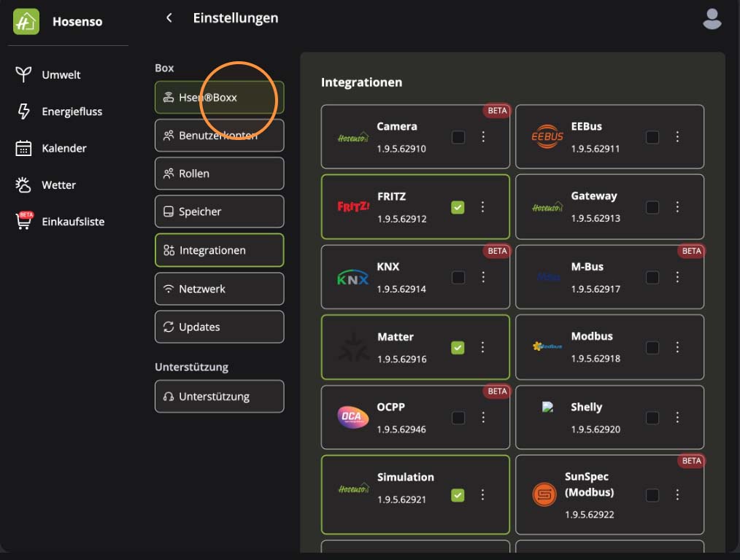Select the Integrationen settings entry
This screenshot has height=560, width=740.
pyautogui.click(x=220, y=250)
